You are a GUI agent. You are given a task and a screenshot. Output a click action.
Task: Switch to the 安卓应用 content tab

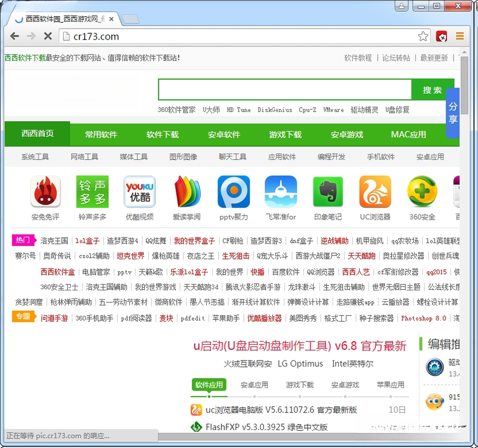(254, 385)
